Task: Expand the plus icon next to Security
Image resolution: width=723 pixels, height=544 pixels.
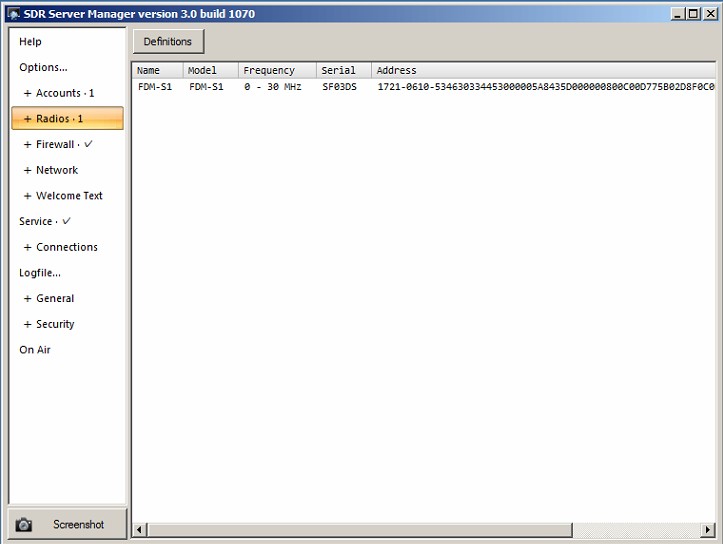Action: point(28,325)
